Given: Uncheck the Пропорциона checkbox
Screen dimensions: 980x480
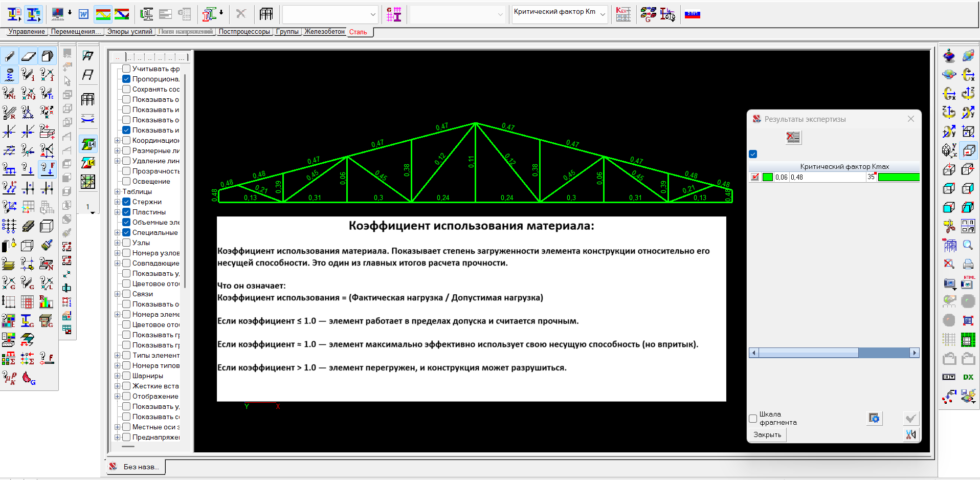Looking at the screenshot, I should 126,79.
